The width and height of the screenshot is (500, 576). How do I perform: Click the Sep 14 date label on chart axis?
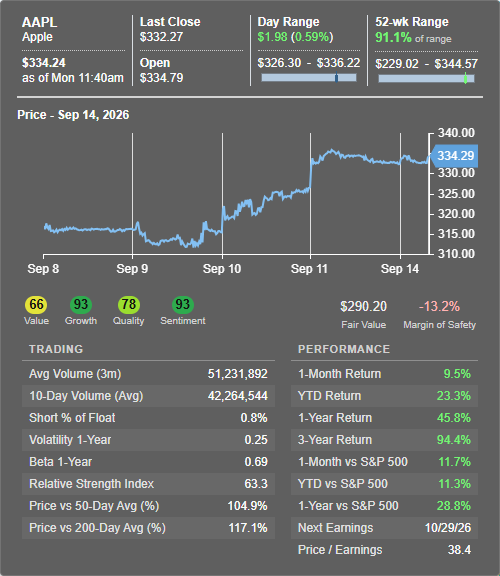pos(400,269)
